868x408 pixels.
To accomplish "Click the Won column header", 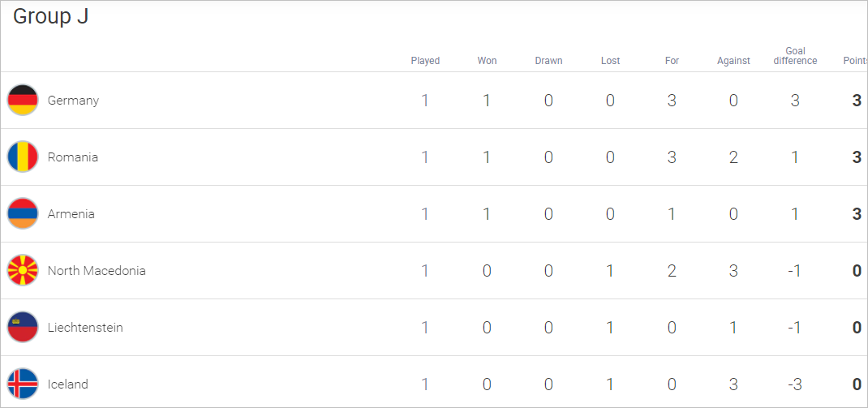I will tap(488, 61).
